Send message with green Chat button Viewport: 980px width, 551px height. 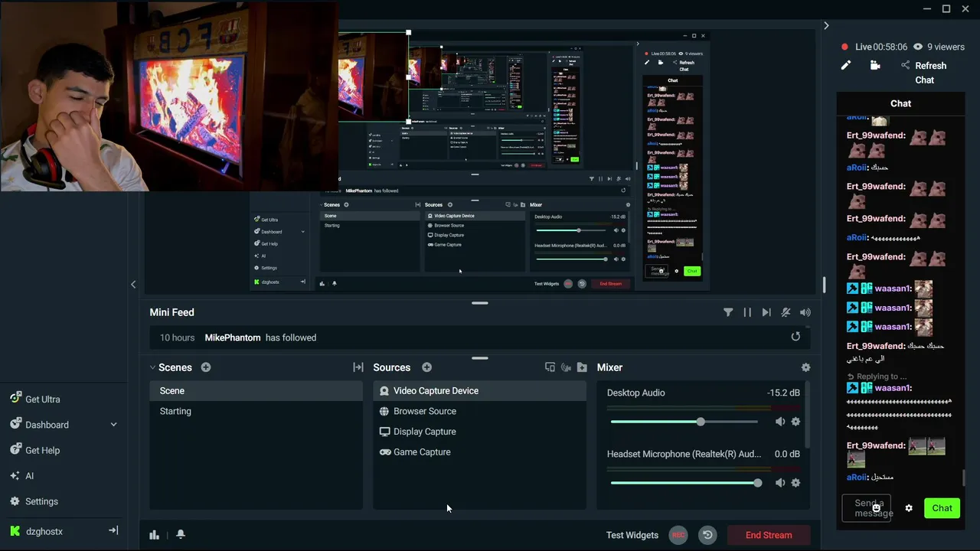point(942,508)
